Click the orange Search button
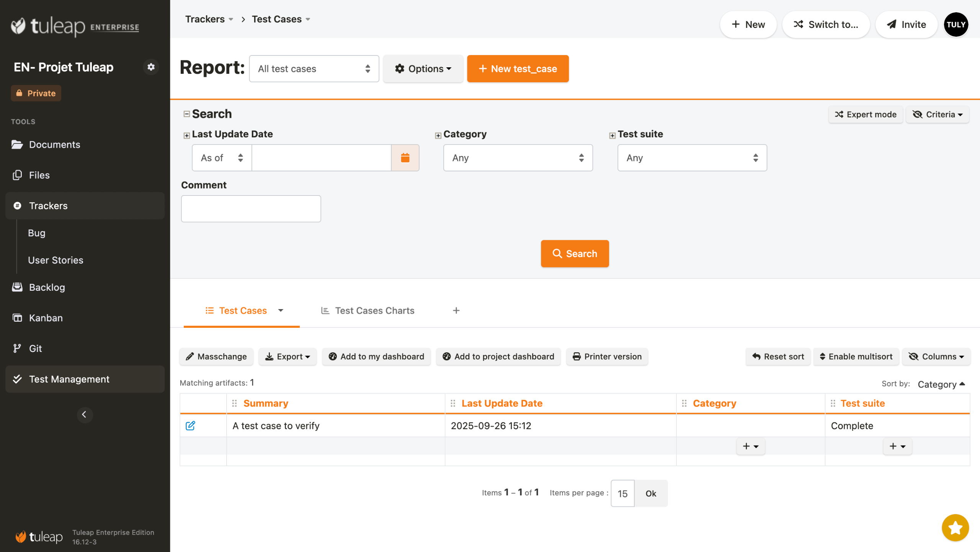The height and width of the screenshot is (552, 980). pyautogui.click(x=575, y=254)
